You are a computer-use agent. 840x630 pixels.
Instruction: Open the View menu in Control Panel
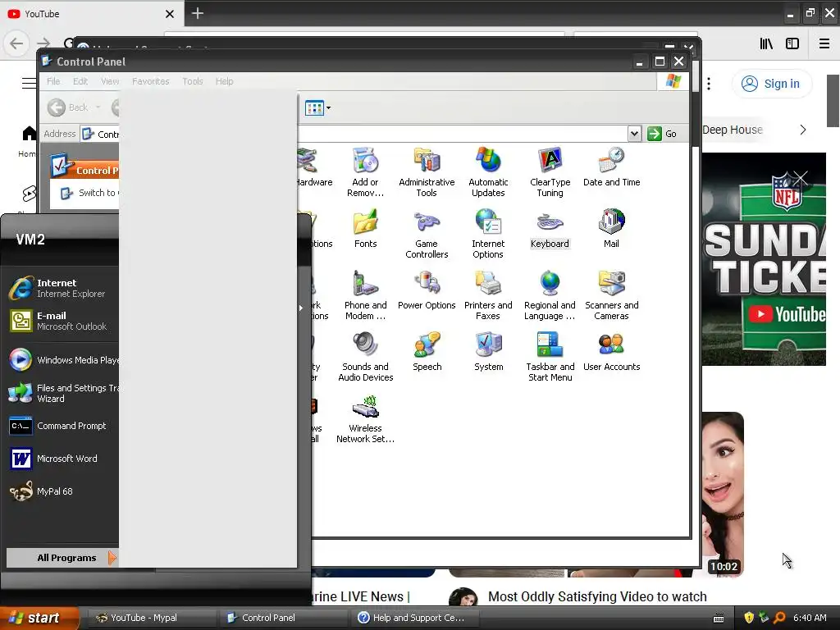(110, 81)
